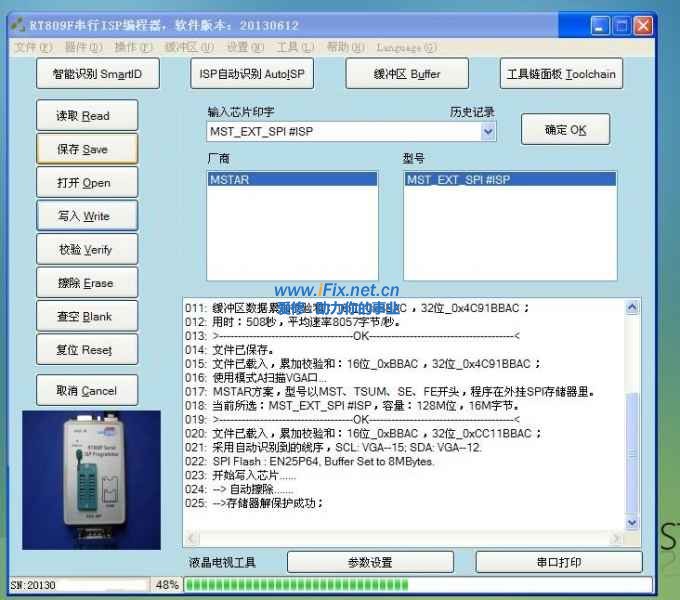Click the 取消 Cancel button
This screenshot has width=680, height=600.
pos(87,390)
